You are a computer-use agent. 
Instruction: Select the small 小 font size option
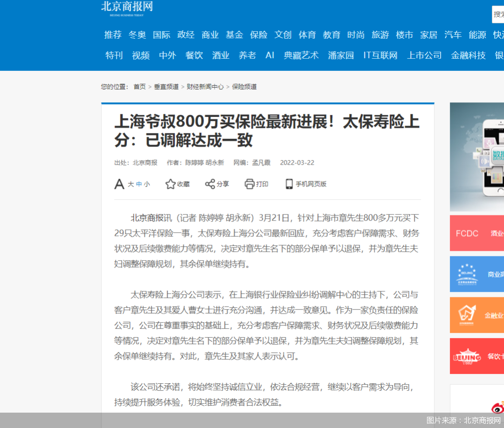point(147,185)
